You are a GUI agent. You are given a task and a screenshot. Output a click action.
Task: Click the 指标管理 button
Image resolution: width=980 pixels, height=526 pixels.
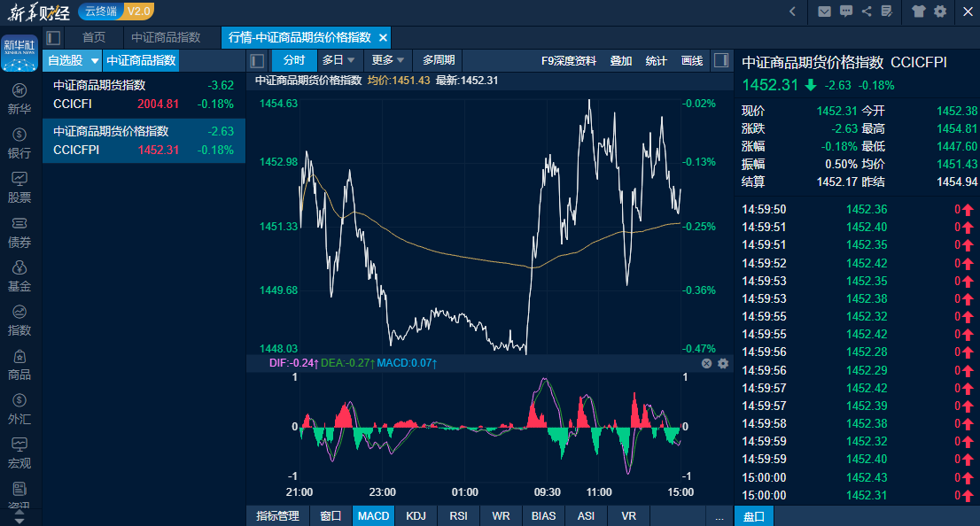click(x=277, y=515)
